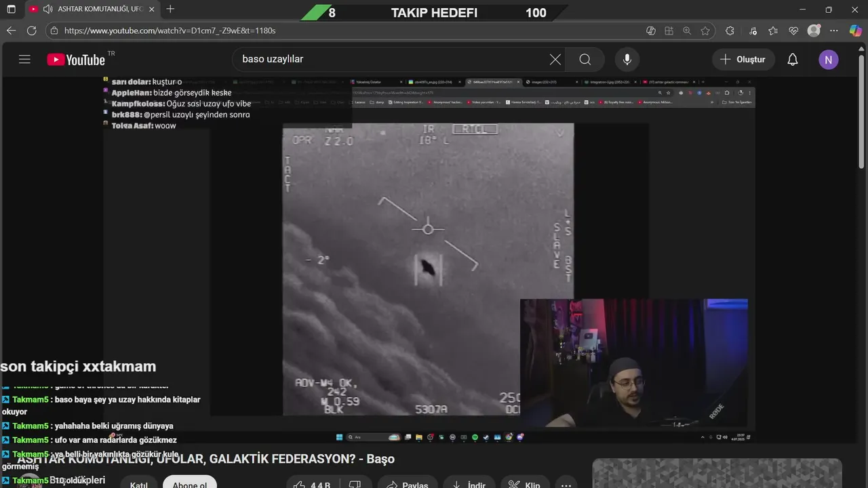The height and width of the screenshot is (488, 868).
Task: Dislike the video thumbs-down button
Action: point(355,484)
